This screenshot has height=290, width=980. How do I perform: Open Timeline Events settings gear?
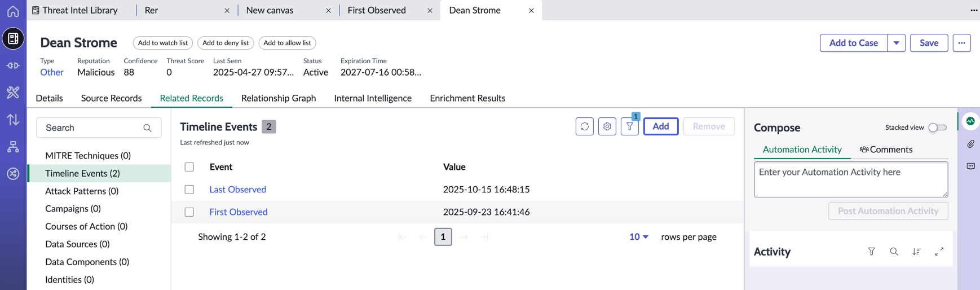point(607,126)
